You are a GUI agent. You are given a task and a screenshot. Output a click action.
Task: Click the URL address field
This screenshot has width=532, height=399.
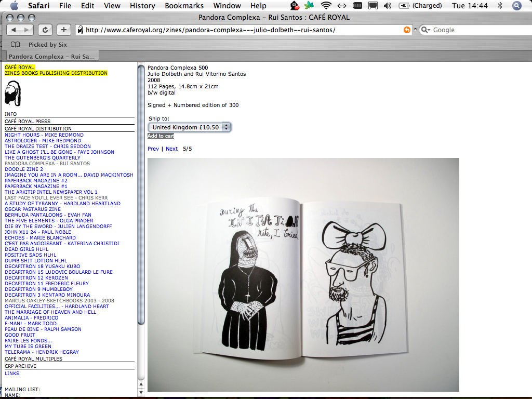point(243,30)
